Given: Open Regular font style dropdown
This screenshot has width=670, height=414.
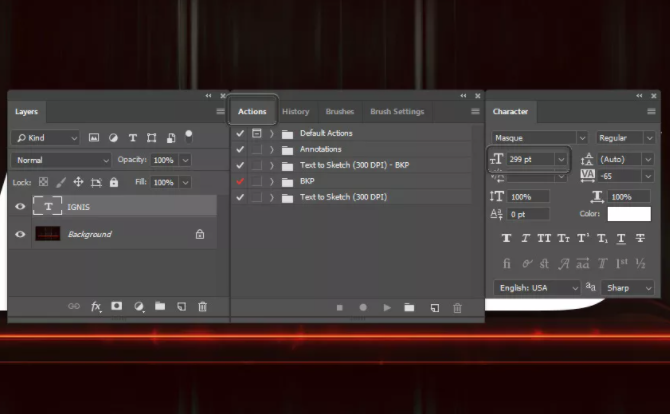Looking at the screenshot, I should 649,138.
